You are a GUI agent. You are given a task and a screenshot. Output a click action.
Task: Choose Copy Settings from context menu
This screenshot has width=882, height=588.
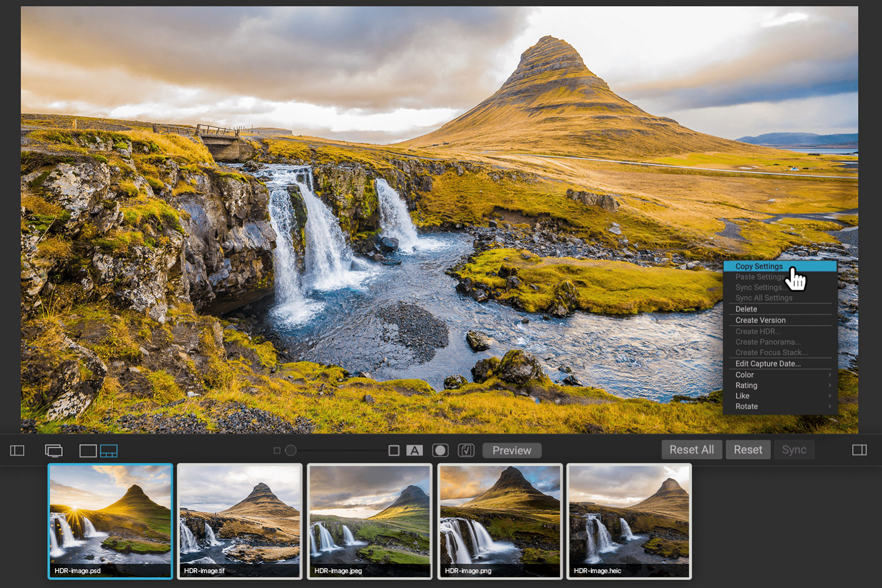pyautogui.click(x=759, y=266)
